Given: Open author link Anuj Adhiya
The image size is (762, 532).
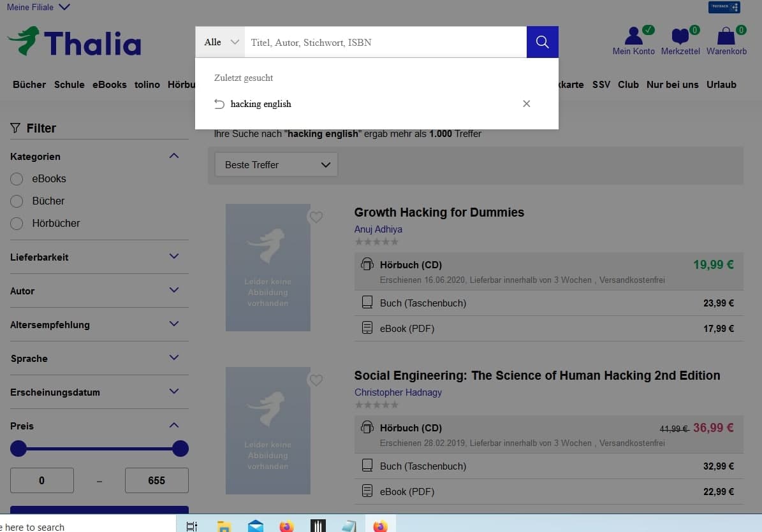Looking at the screenshot, I should (378, 229).
